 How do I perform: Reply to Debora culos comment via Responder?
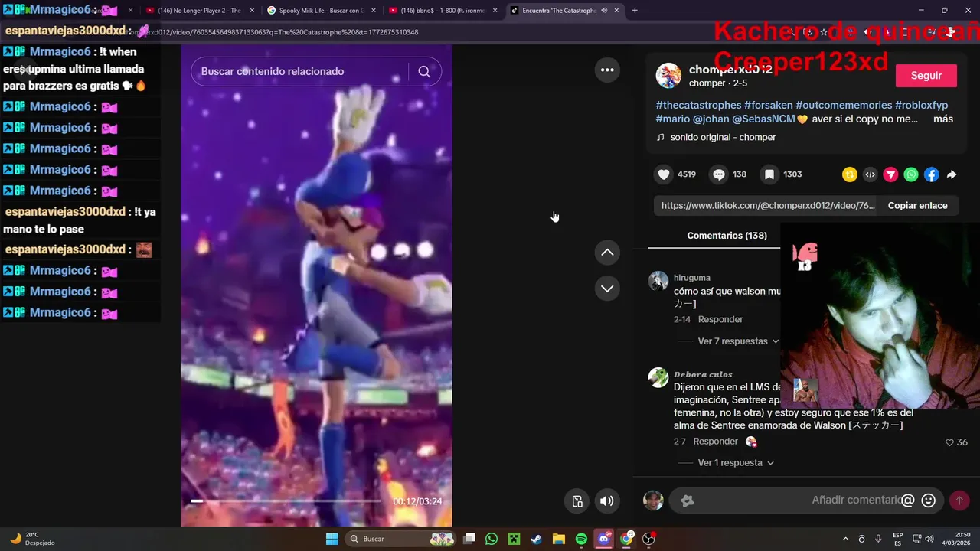click(716, 442)
